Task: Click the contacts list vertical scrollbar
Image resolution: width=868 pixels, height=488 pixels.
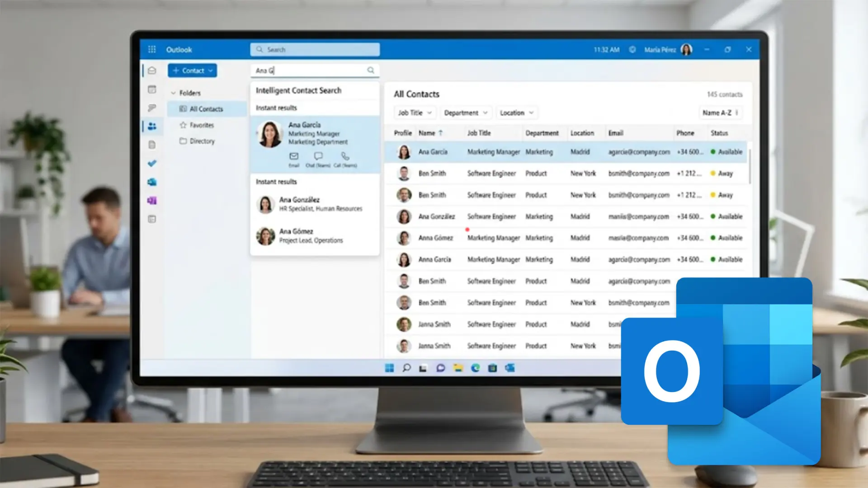Action: 750,166
